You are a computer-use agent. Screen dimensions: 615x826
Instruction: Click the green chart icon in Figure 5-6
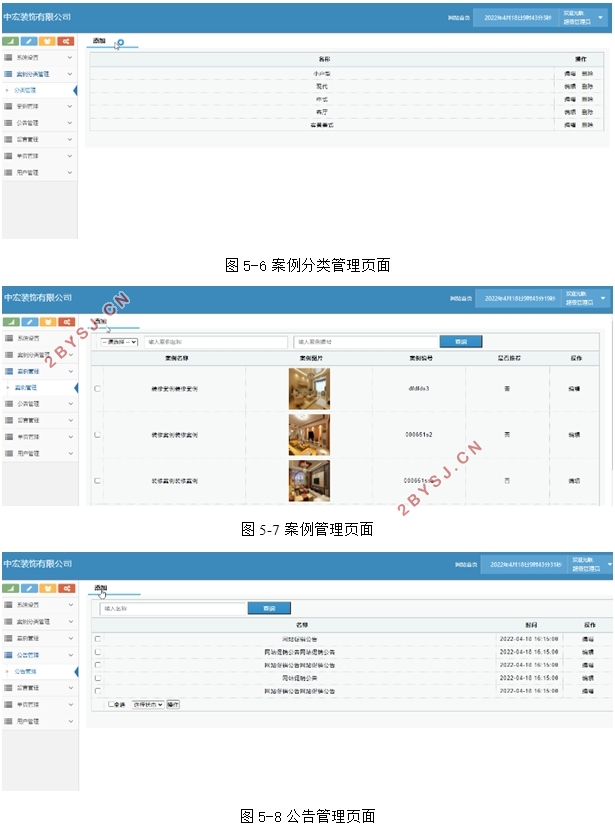(11, 41)
